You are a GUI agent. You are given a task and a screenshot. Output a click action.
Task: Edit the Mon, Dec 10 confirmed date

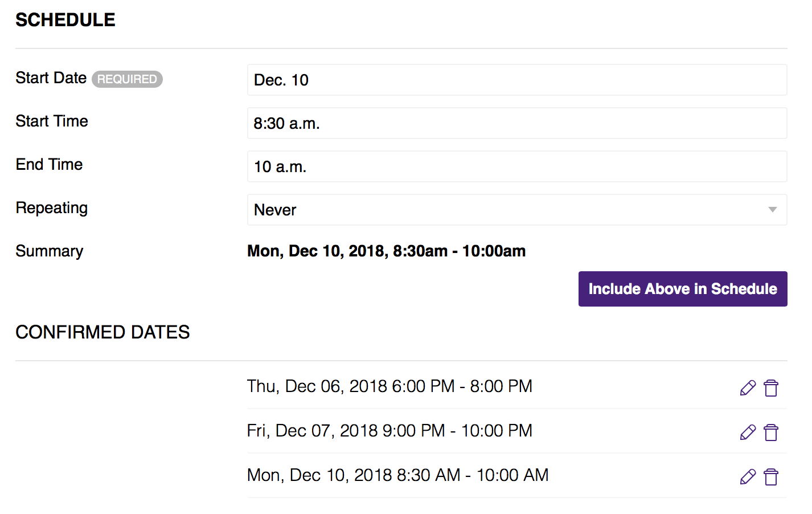[748, 476]
